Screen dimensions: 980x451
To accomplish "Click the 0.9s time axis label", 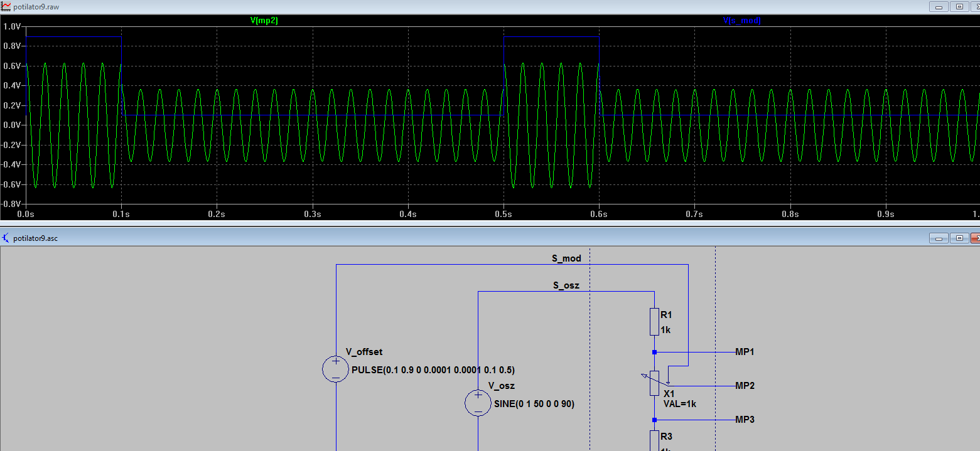I will pos(886,214).
